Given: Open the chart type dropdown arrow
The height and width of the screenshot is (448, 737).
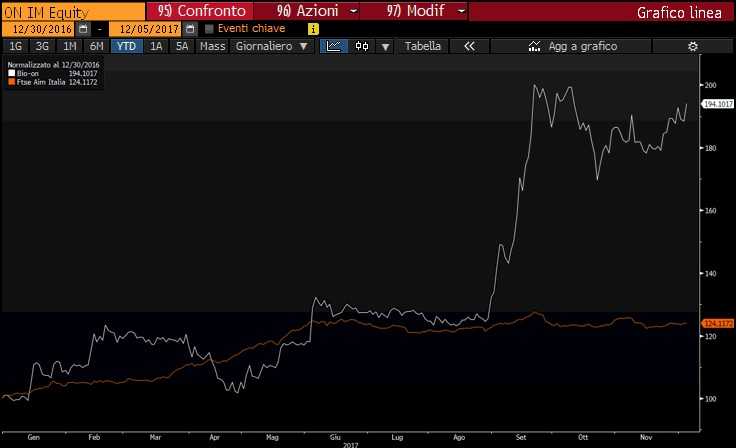Looking at the screenshot, I should click(385, 47).
